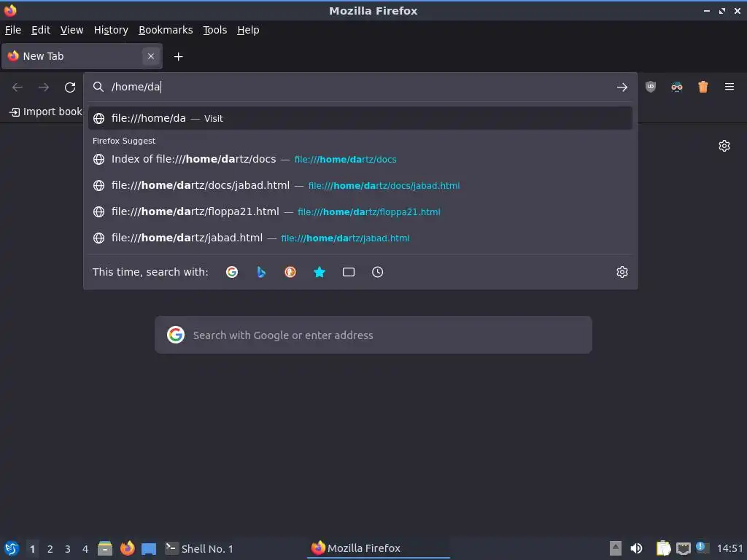Viewport: 747px width, 560px height.
Task: Click the Search with Google page field
Action: (x=373, y=335)
